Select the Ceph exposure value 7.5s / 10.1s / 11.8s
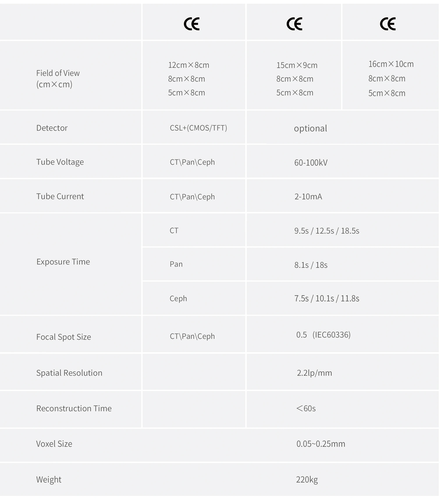 pyautogui.click(x=327, y=298)
